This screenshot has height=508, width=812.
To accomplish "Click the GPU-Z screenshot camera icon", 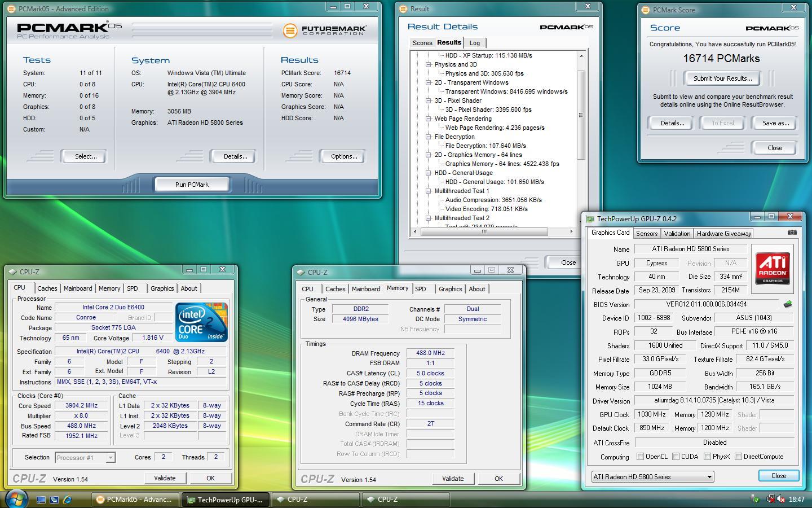I will [792, 233].
